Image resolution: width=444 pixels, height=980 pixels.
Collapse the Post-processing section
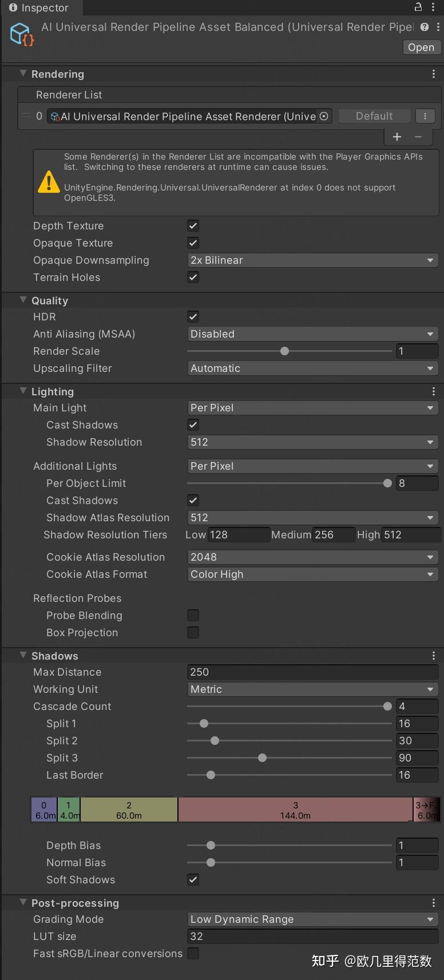pos(23,903)
